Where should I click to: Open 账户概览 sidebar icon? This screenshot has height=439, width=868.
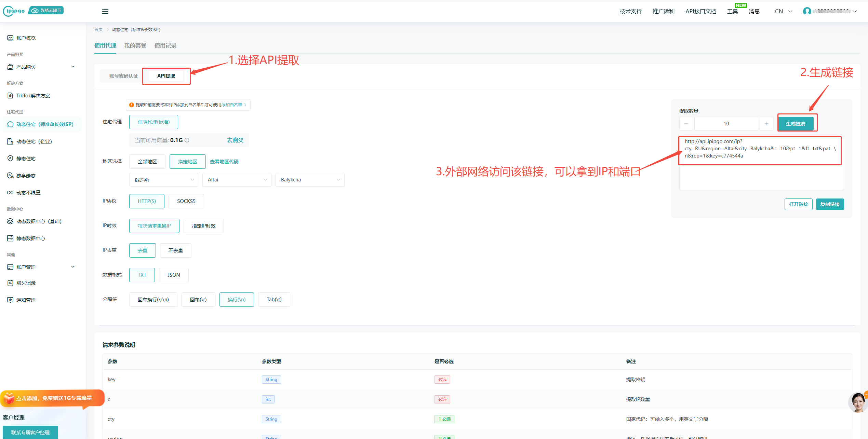pyautogui.click(x=10, y=38)
